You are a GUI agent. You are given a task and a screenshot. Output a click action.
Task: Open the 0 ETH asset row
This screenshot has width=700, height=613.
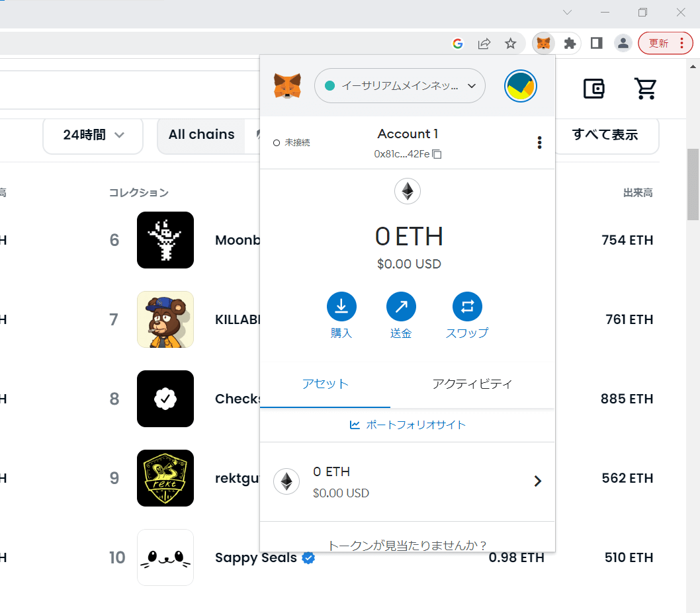point(407,481)
